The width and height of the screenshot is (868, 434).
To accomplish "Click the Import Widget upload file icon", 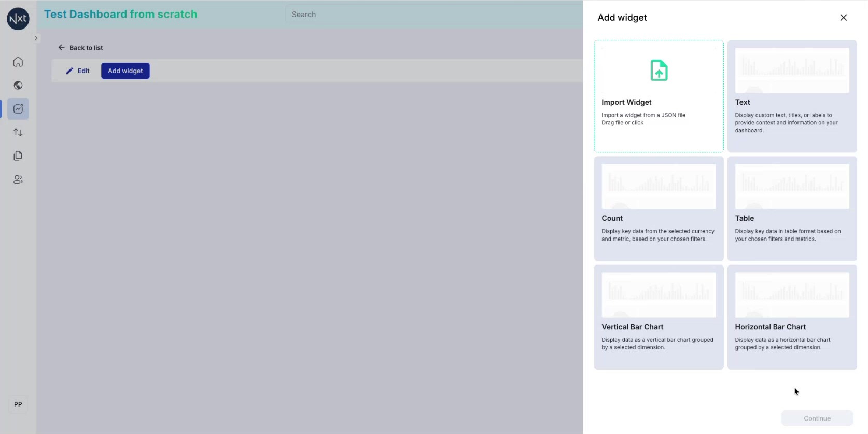I will pos(659,71).
